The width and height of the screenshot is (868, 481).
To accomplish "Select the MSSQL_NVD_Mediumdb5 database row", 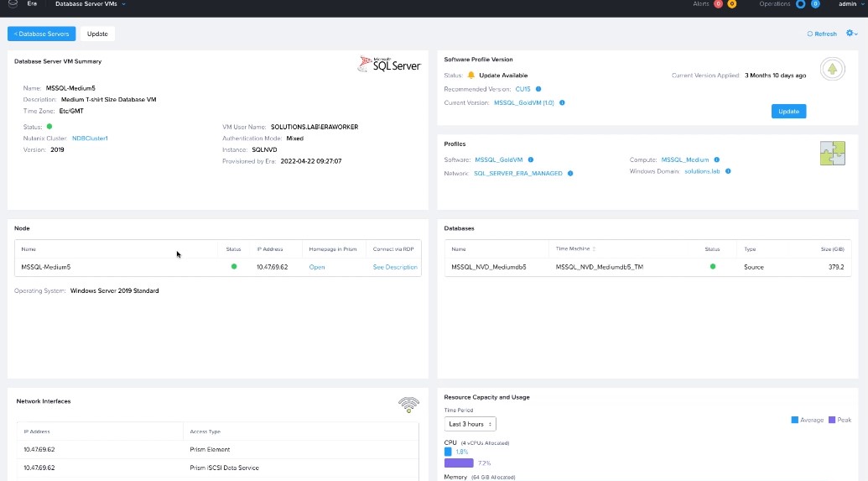I will pyautogui.click(x=647, y=267).
